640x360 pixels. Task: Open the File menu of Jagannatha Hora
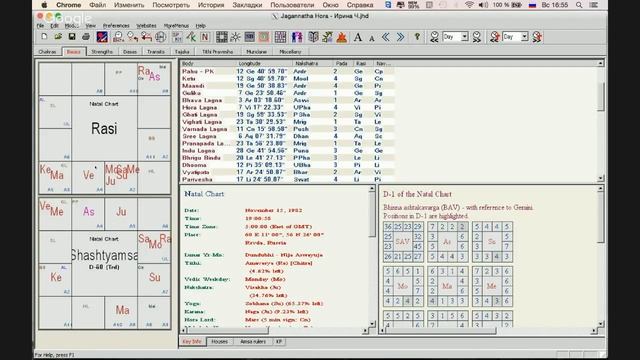[x=40, y=26]
